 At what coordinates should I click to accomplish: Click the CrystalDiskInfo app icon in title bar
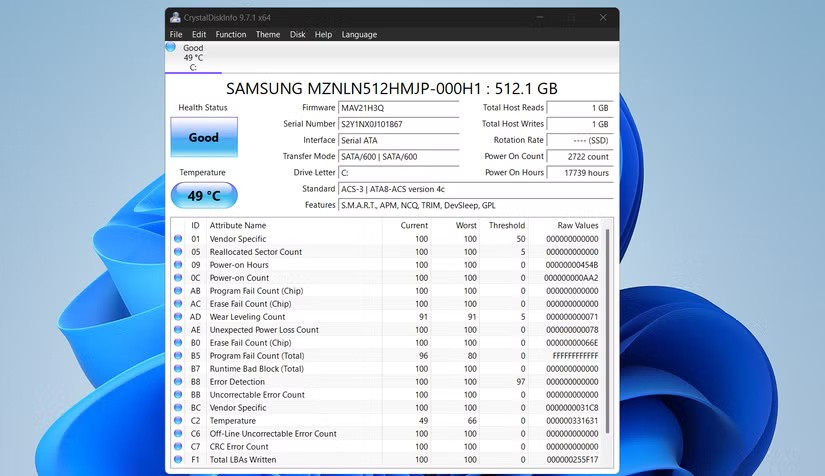click(175, 17)
